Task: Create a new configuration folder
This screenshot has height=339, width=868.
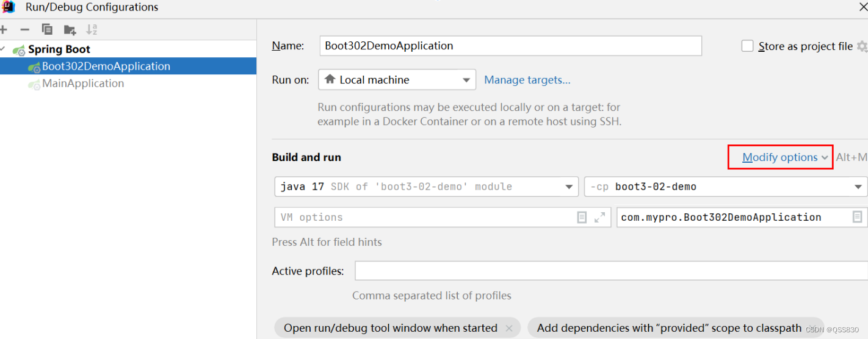Action: [x=70, y=29]
